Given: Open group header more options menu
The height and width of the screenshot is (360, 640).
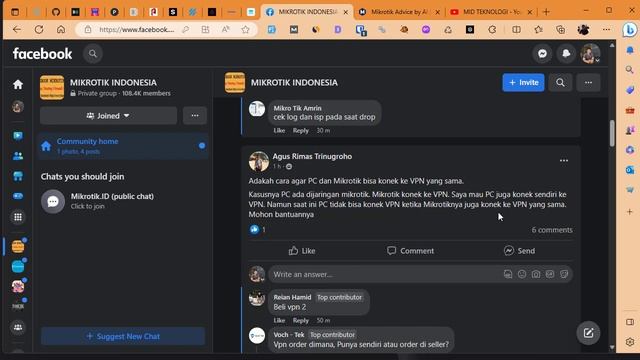Looking at the screenshot, I should 588,82.
